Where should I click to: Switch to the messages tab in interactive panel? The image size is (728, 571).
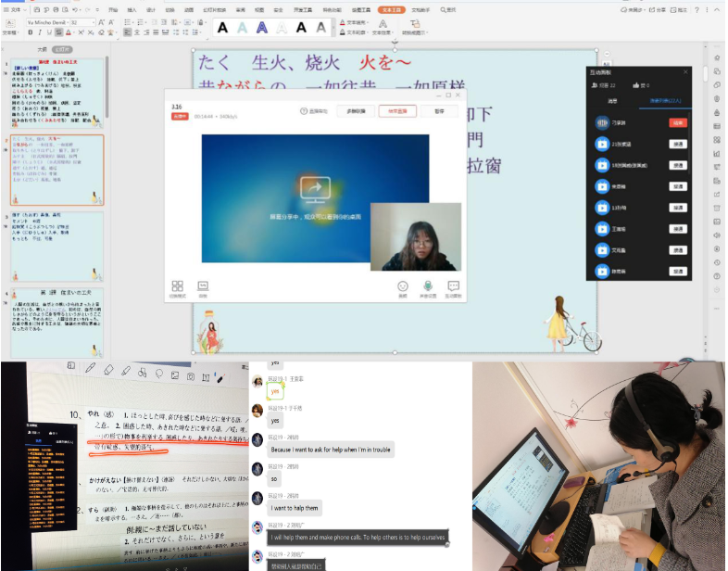(x=612, y=101)
